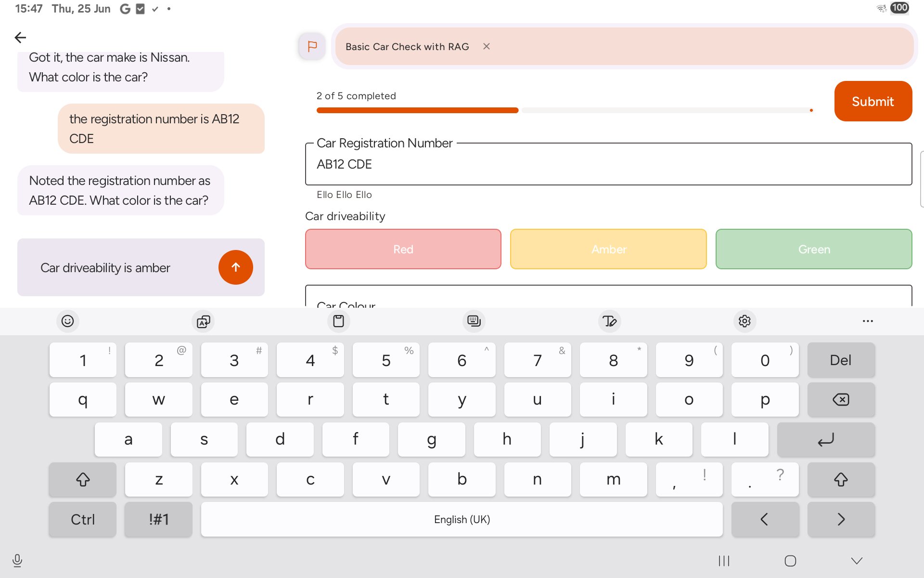Tap the number 5 key
Viewport: 924px width, 578px height.
(x=386, y=360)
